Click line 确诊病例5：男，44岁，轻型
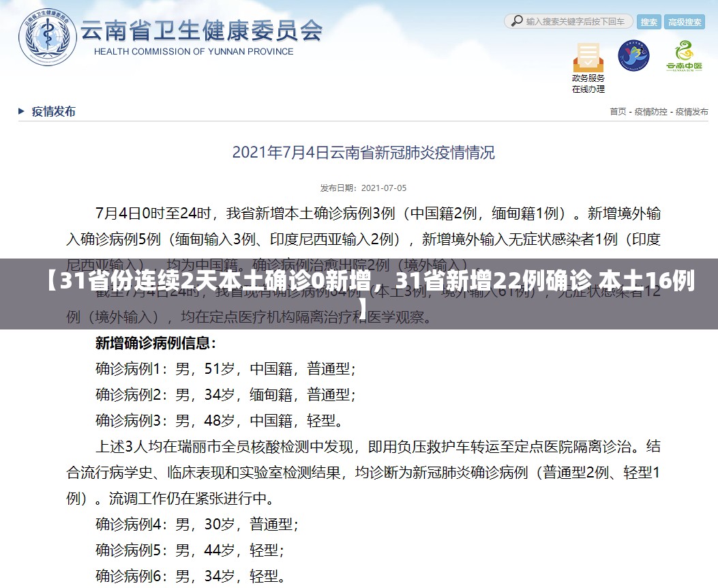 click(190, 550)
